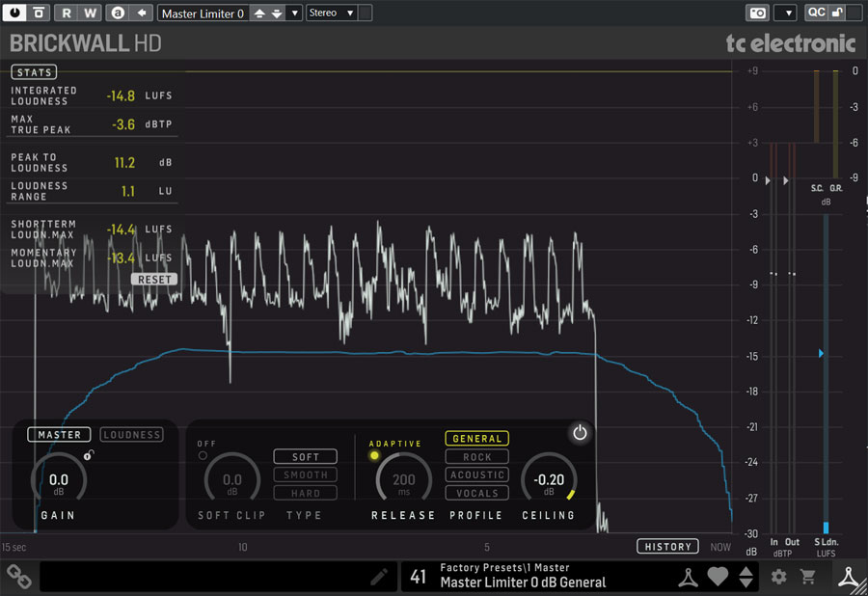
Task: Load previous preset with up arrow icon
Action: tap(259, 14)
